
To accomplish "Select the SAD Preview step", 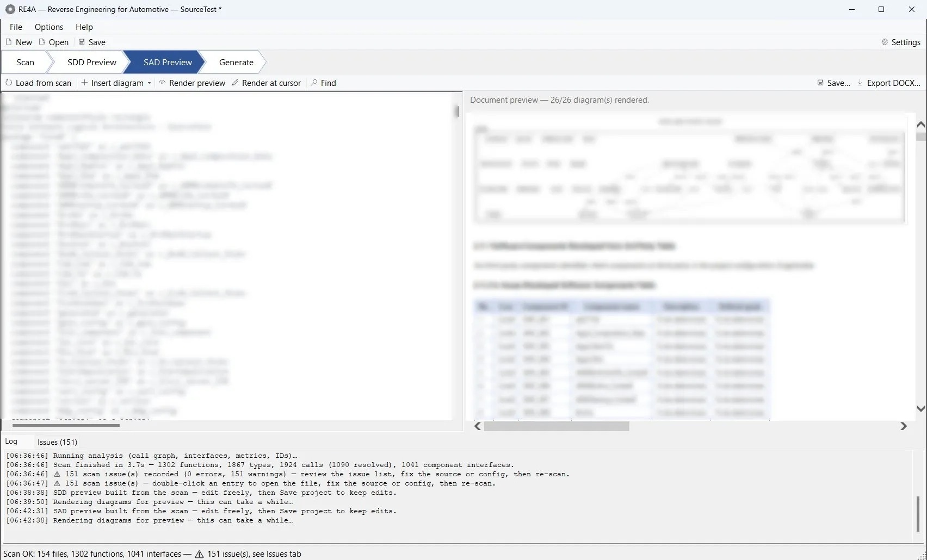I will [168, 62].
